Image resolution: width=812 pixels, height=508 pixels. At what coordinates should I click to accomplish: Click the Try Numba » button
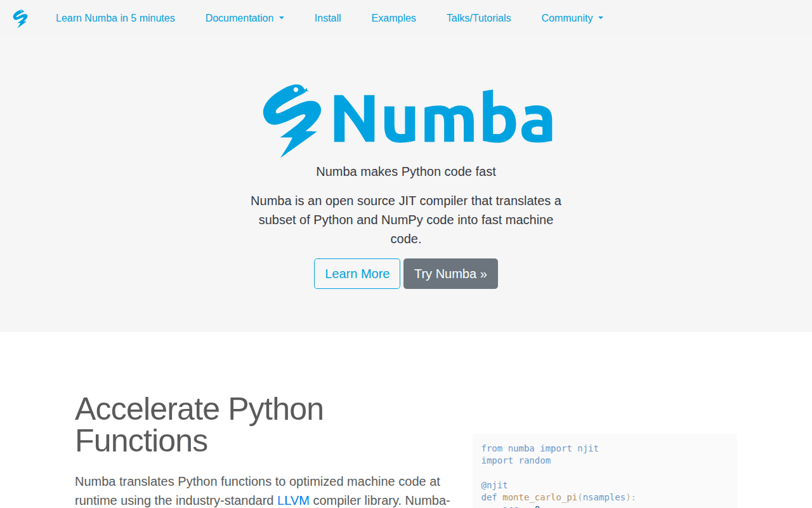tap(450, 274)
